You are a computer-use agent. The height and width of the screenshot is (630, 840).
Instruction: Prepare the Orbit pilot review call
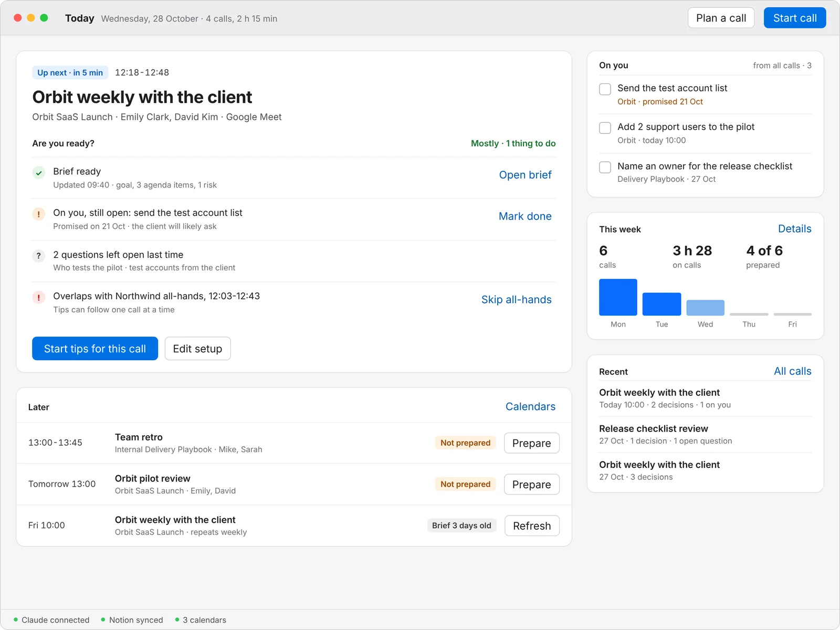point(532,485)
